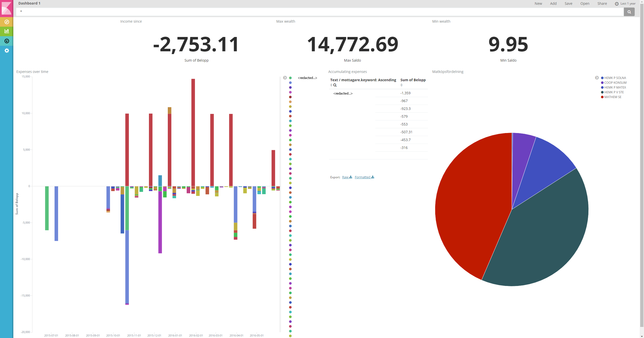This screenshot has height=338, width=644.
Task: Open the Discover compass icon in sidebar
Action: 7,22
